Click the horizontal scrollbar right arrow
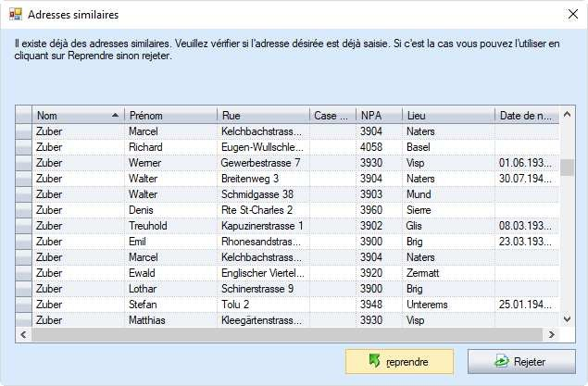This screenshot has width=588, height=386. coord(551,334)
